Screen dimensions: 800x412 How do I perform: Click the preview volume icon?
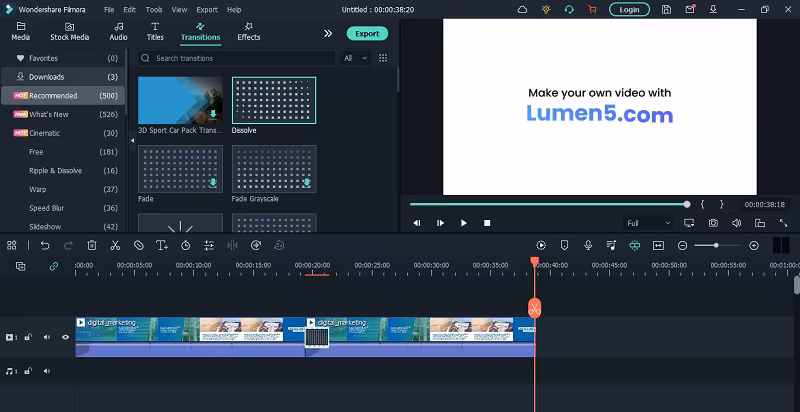coord(736,223)
